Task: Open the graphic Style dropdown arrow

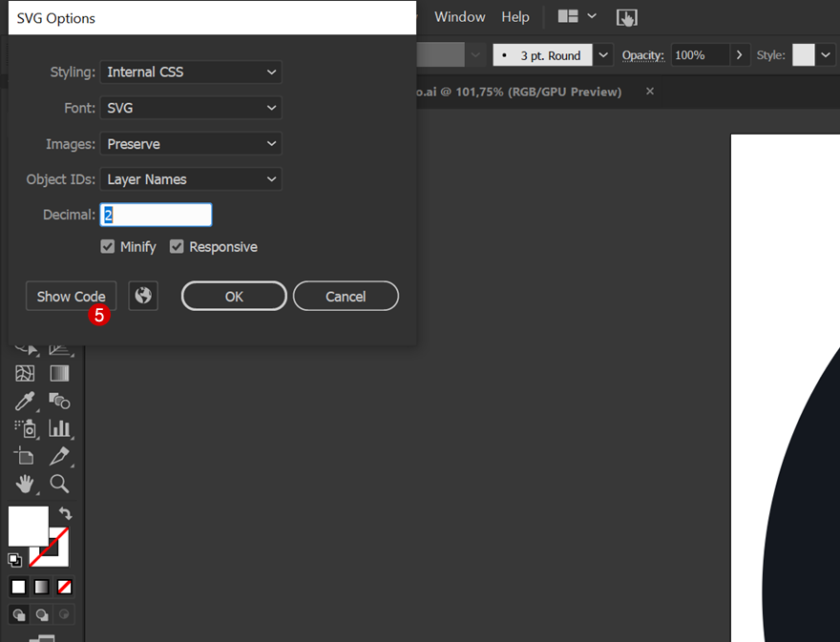Action: coord(826,55)
